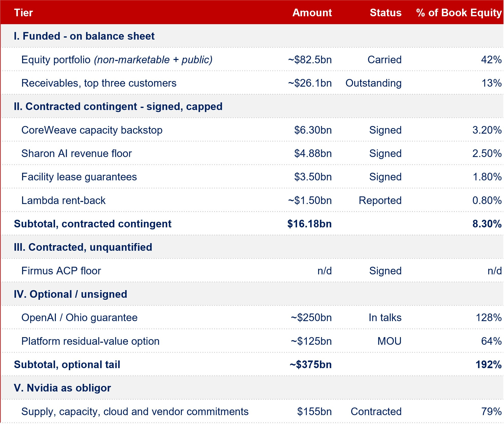
Task: Select "Firmus ACP floor" row label
Action: point(61,271)
